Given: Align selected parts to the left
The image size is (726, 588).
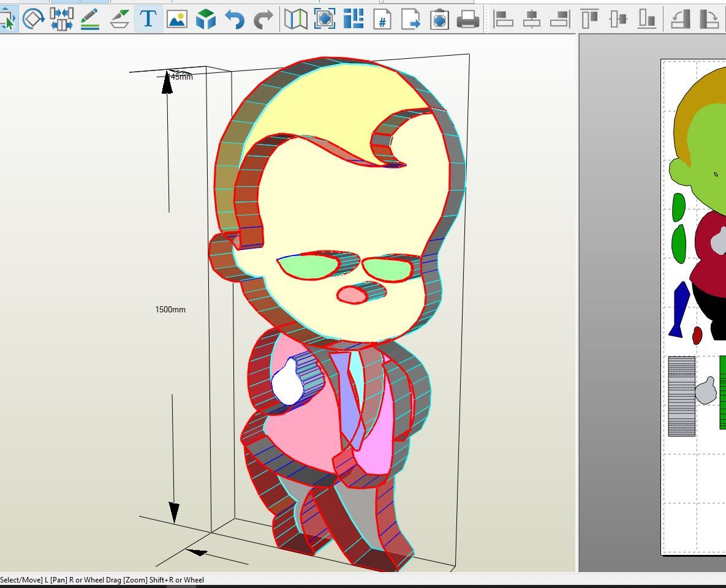Looking at the screenshot, I should (503, 20).
